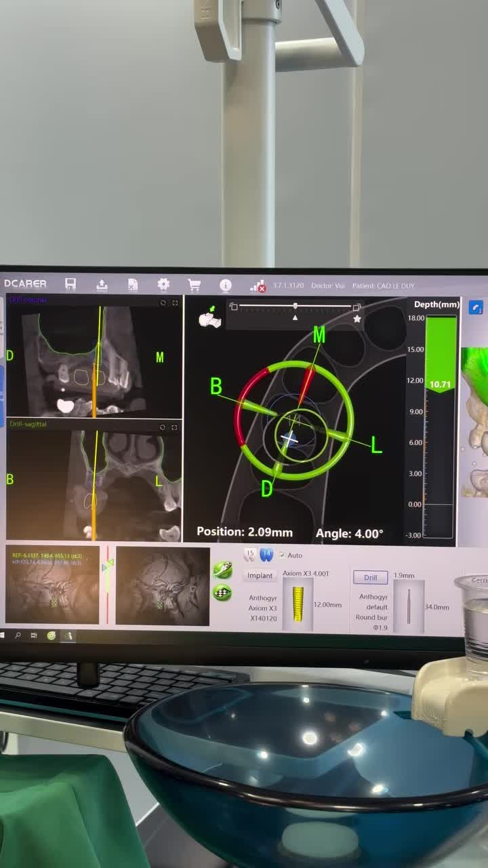The image size is (488, 868).
Task: Click the 'Patient: CAO LE DUY' label
Action: [x=383, y=286]
